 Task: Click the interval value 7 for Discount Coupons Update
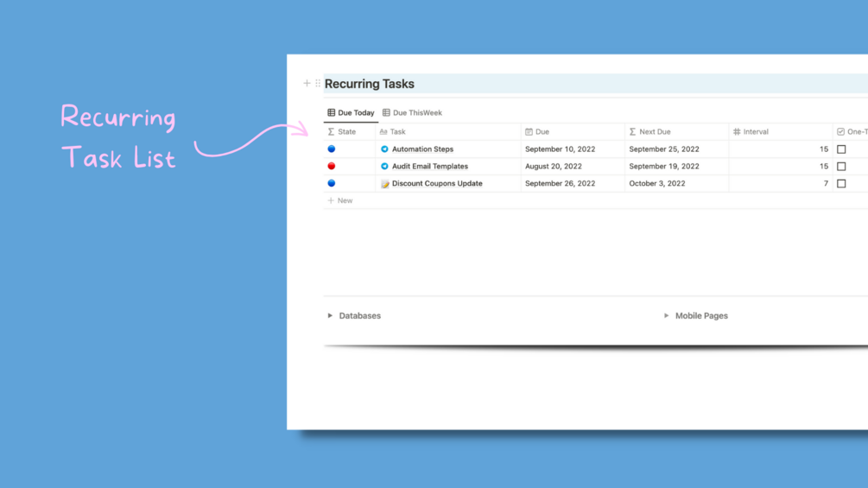click(x=826, y=184)
